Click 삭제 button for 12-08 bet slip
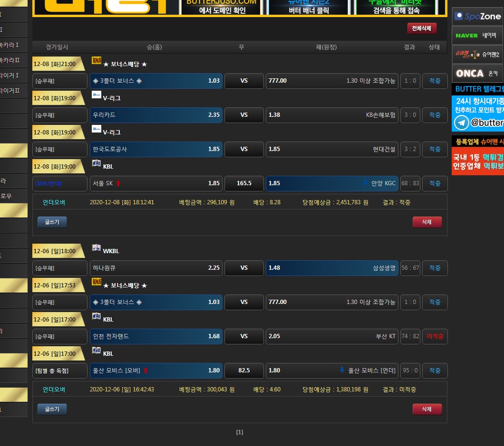 coord(427,222)
